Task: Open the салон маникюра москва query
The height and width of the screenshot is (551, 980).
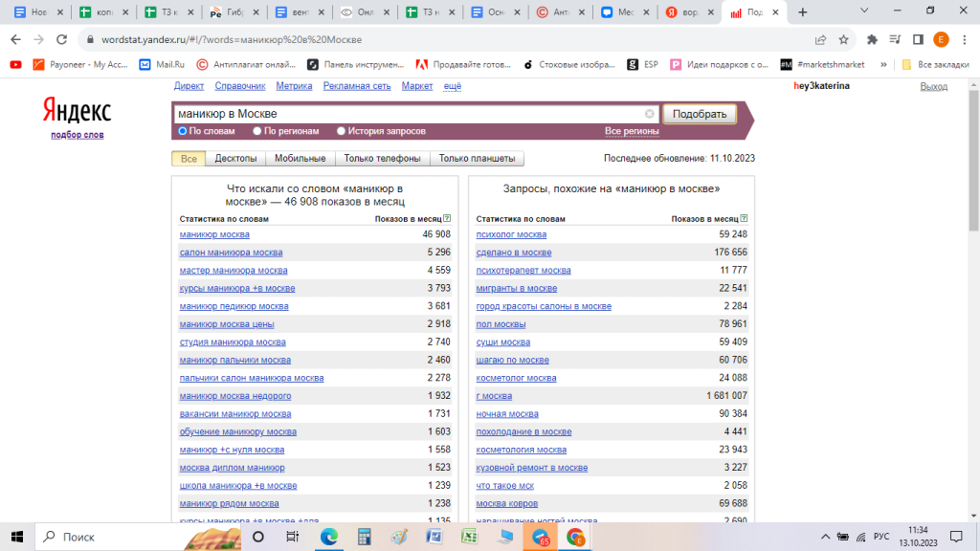Action: pyautogui.click(x=232, y=253)
